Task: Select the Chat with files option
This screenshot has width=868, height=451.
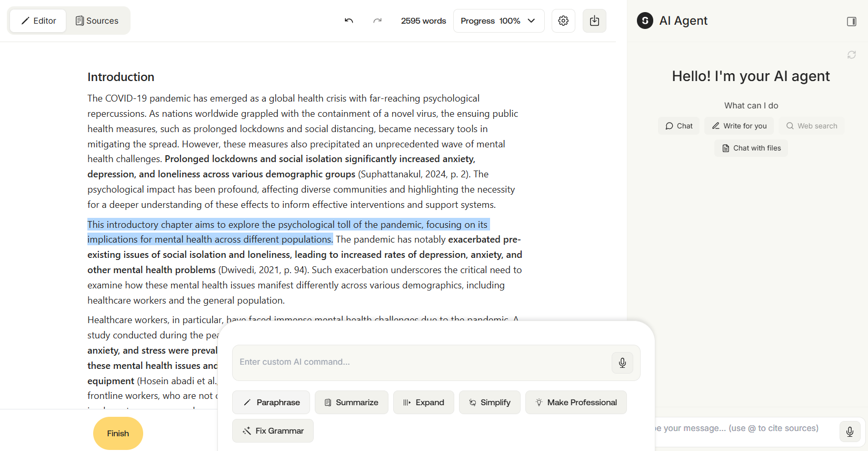Action: coord(751,148)
